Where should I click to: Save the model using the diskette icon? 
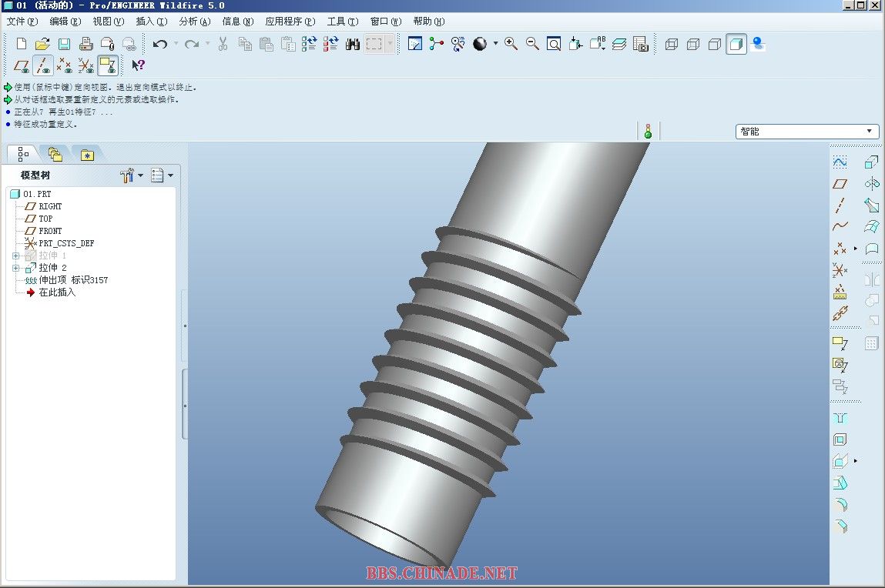point(65,44)
